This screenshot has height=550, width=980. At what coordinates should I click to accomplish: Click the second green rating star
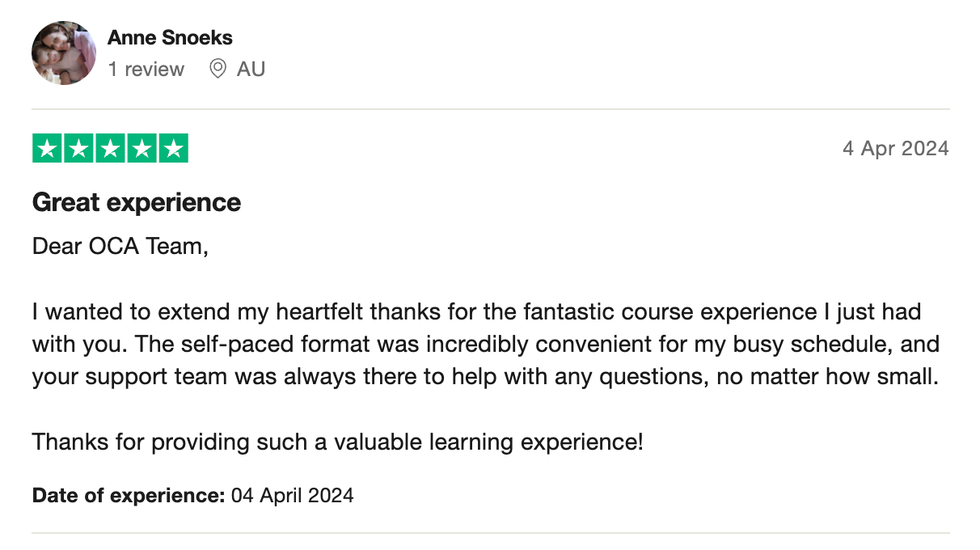(x=78, y=149)
